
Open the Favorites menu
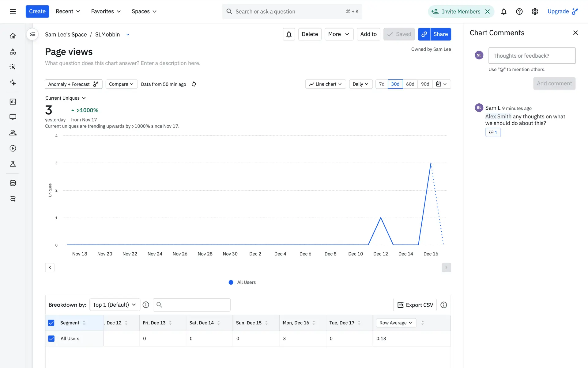106,12
